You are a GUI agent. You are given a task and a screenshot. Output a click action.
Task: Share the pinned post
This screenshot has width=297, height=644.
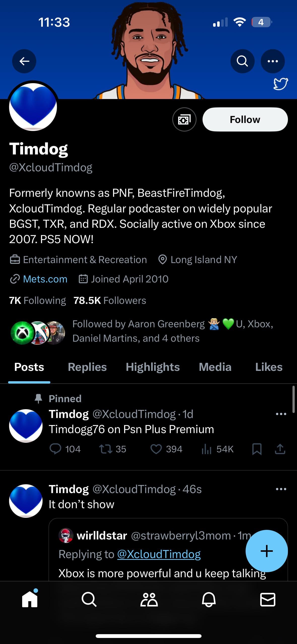coord(280,449)
